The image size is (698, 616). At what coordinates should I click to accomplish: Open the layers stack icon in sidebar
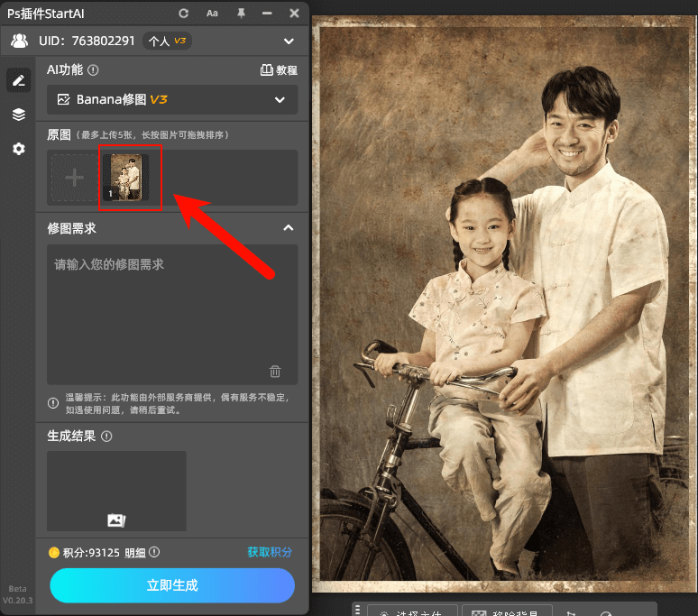coord(18,115)
